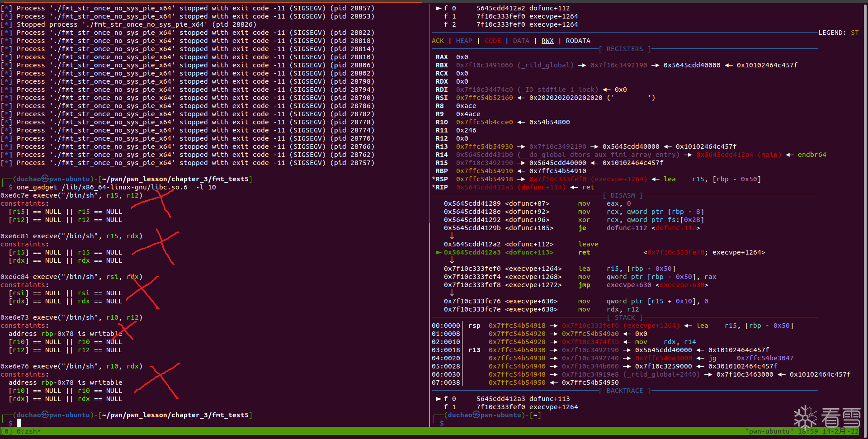Select the RBP register row
868x439 pixels.
(x=511, y=171)
